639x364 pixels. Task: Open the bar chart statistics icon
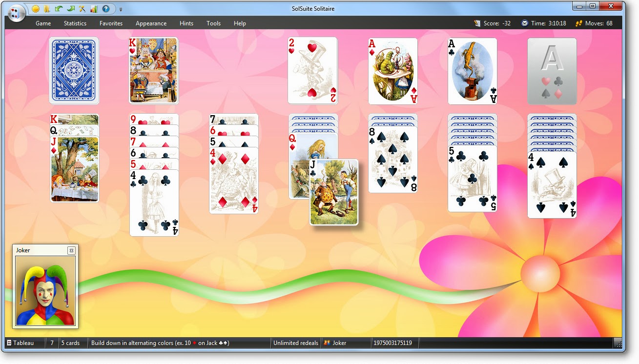tap(94, 9)
